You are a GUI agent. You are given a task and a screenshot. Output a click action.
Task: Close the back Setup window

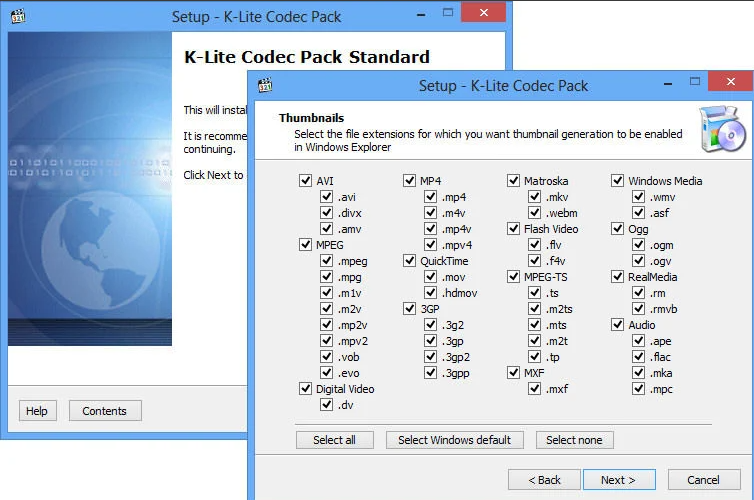tap(483, 12)
